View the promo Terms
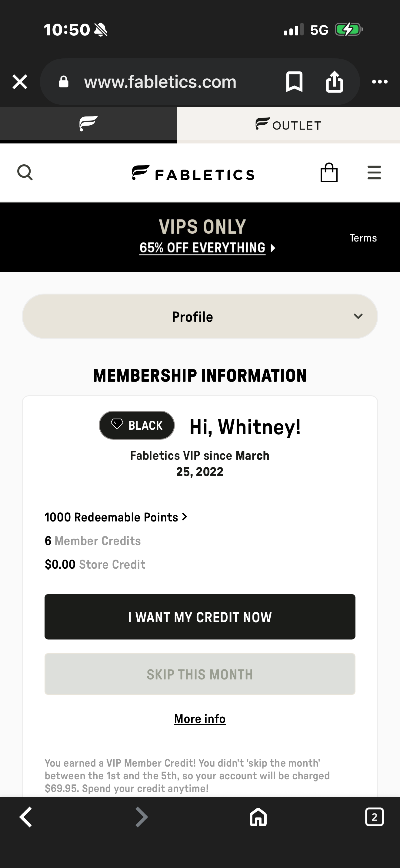 point(363,238)
